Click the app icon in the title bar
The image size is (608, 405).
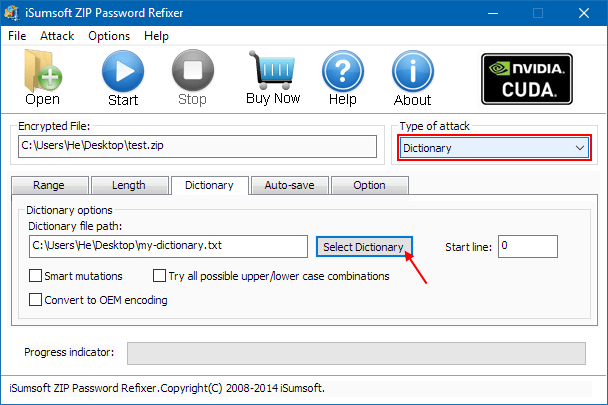12,13
